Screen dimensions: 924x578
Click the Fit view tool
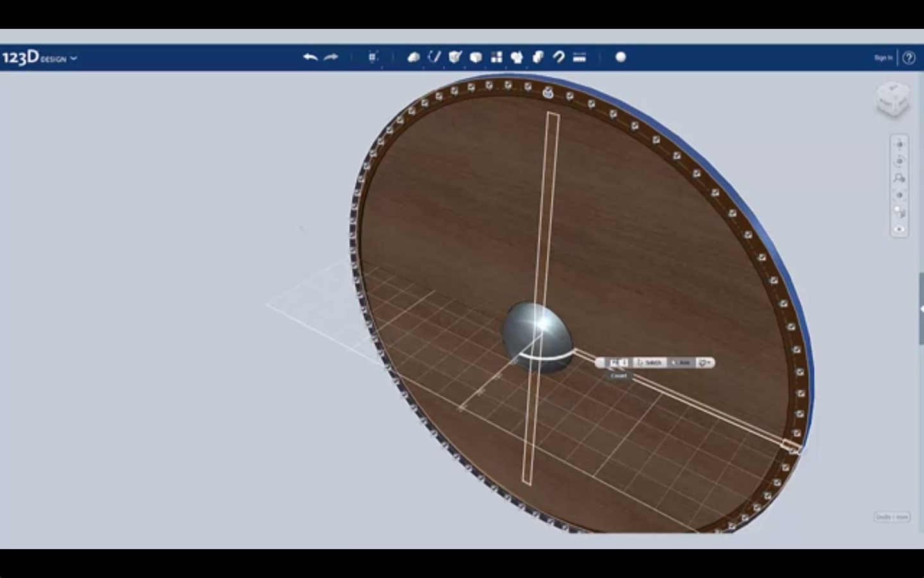tap(899, 195)
